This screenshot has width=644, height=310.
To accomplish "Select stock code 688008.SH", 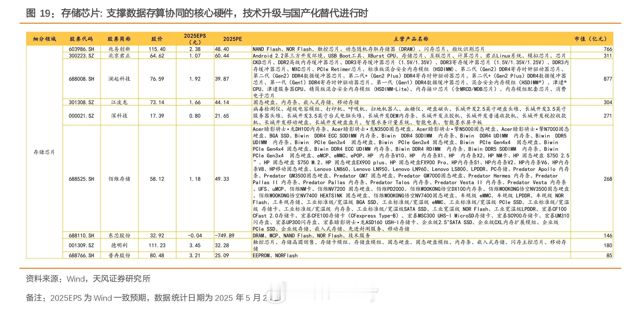I will [x=81, y=79].
